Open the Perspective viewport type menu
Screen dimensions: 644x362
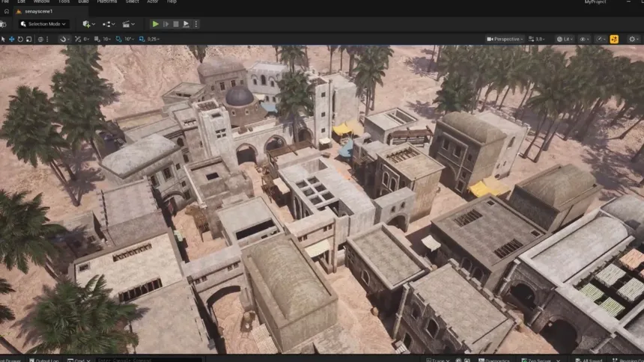pos(505,39)
